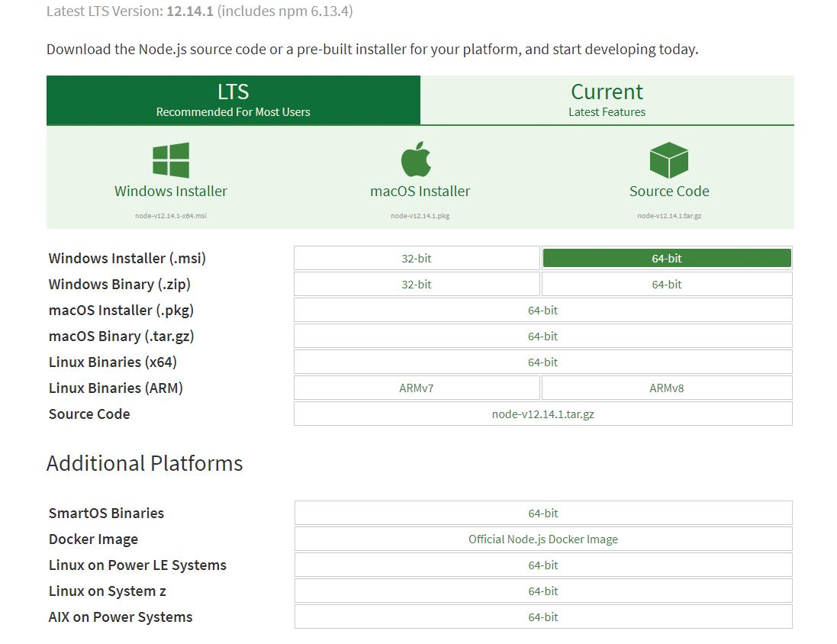Click the Additional Platforms heading
Image resolution: width=837 pixels, height=644 pixels.
[145, 463]
